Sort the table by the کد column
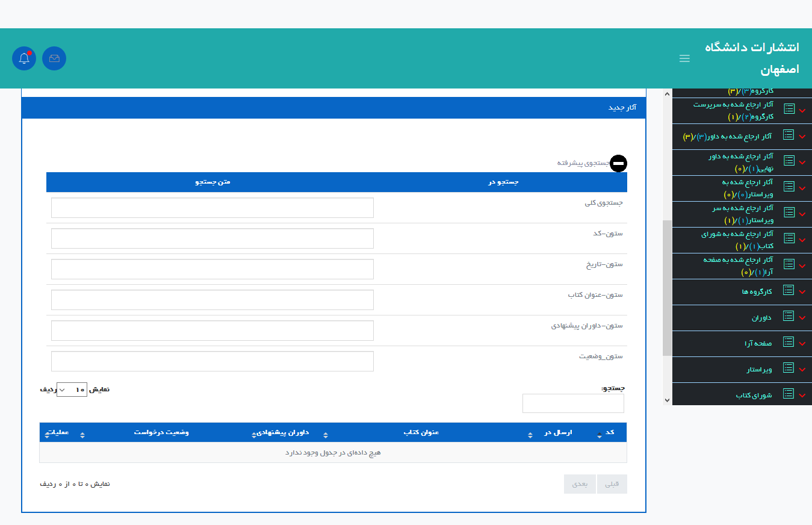Screen dimensions: 812x525 (609, 432)
